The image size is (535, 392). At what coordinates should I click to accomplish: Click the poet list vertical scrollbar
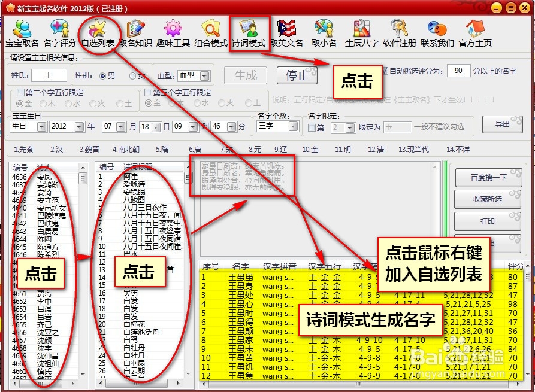(83, 270)
